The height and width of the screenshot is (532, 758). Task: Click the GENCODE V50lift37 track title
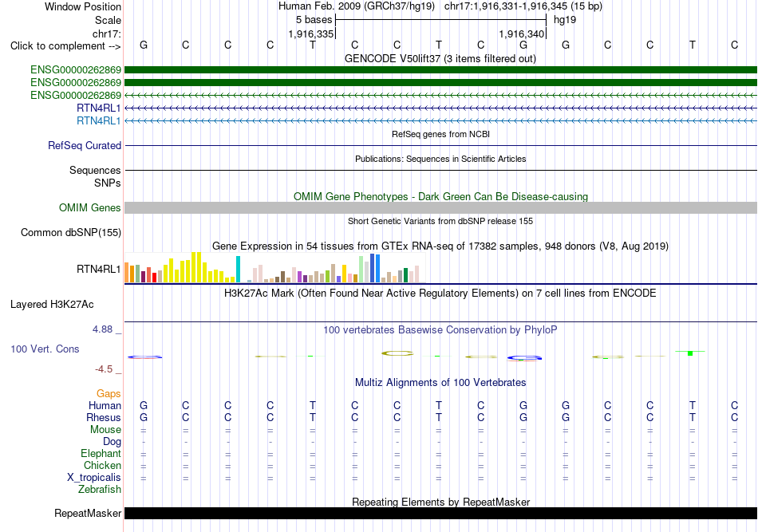[440, 58]
